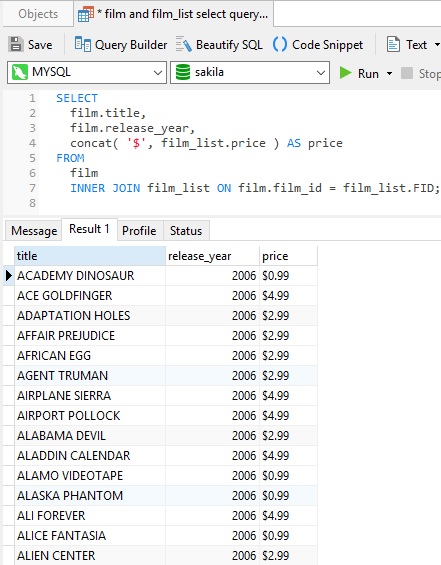441x565 pixels.
Task: Switch to the Objects tab
Action: pos(38,14)
